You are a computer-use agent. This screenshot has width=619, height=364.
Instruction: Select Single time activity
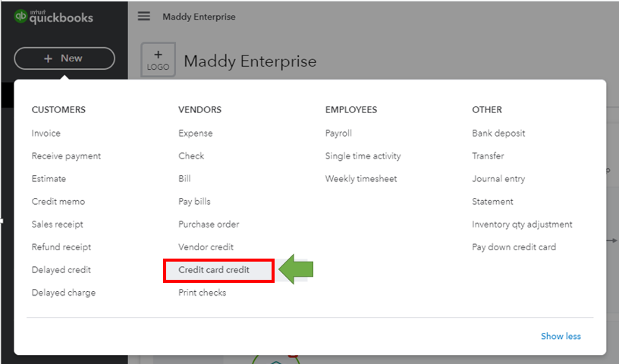click(x=363, y=156)
